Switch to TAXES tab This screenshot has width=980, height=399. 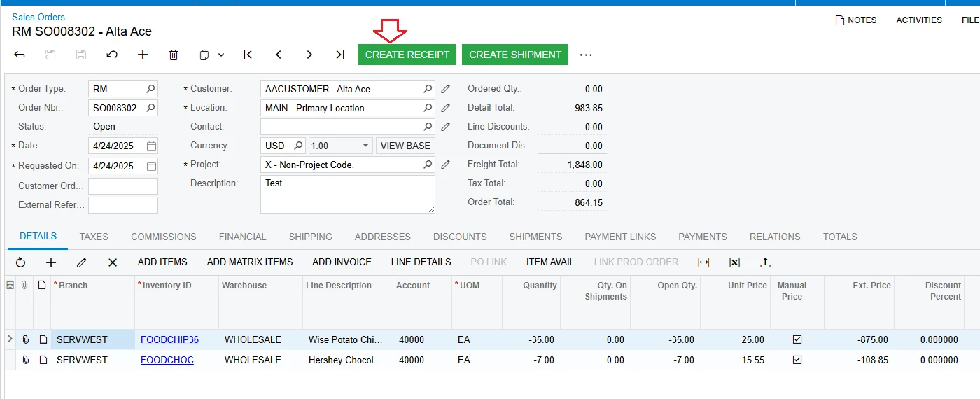coord(94,237)
